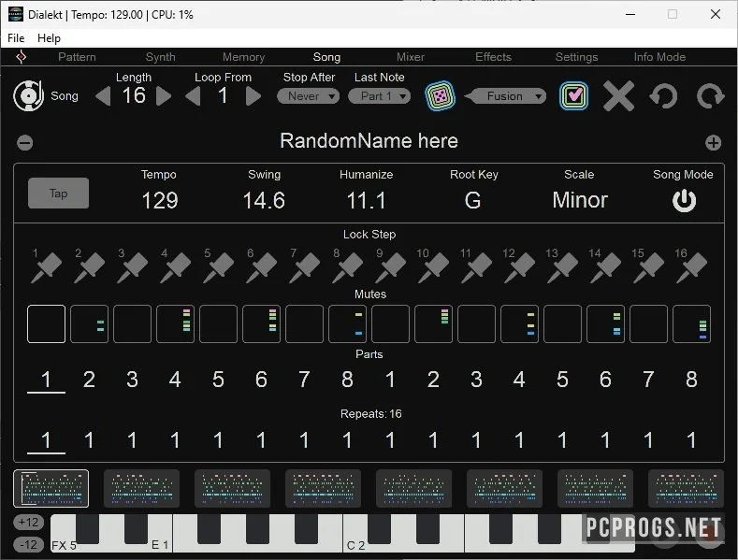The image size is (738, 560).
Task: Switch to the Memory tab
Action: coord(244,57)
